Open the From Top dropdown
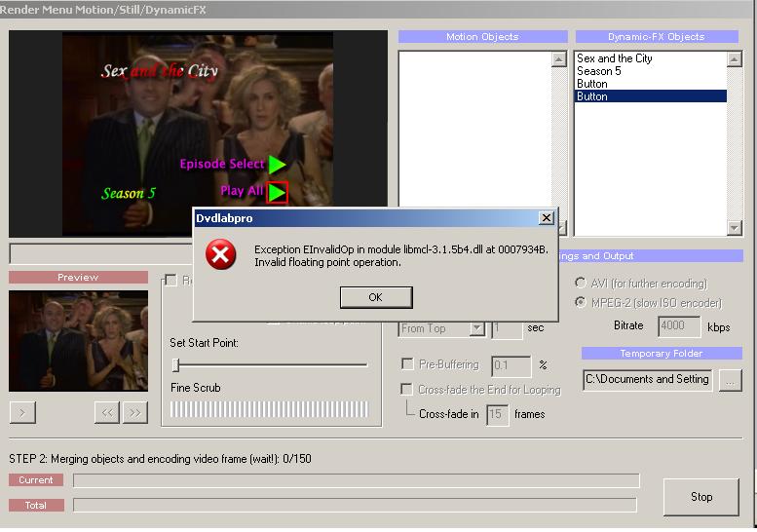 477,328
